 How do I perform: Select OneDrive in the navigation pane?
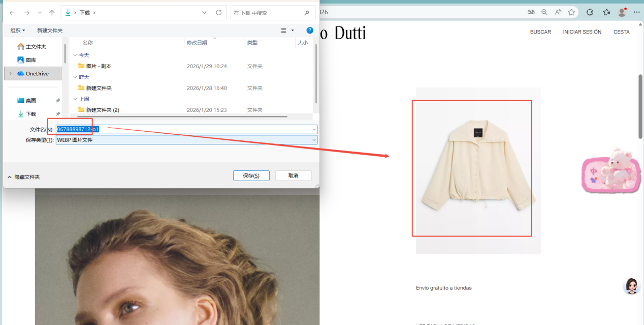[x=34, y=74]
